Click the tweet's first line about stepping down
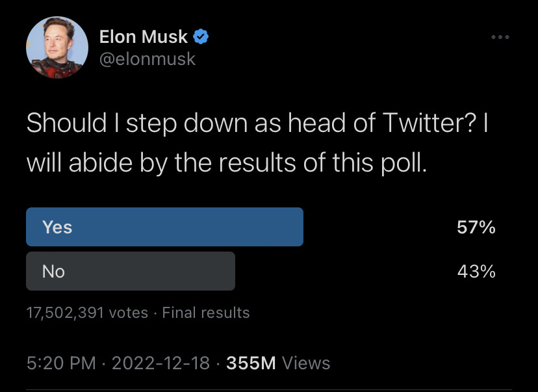538x392 pixels. [x=257, y=124]
